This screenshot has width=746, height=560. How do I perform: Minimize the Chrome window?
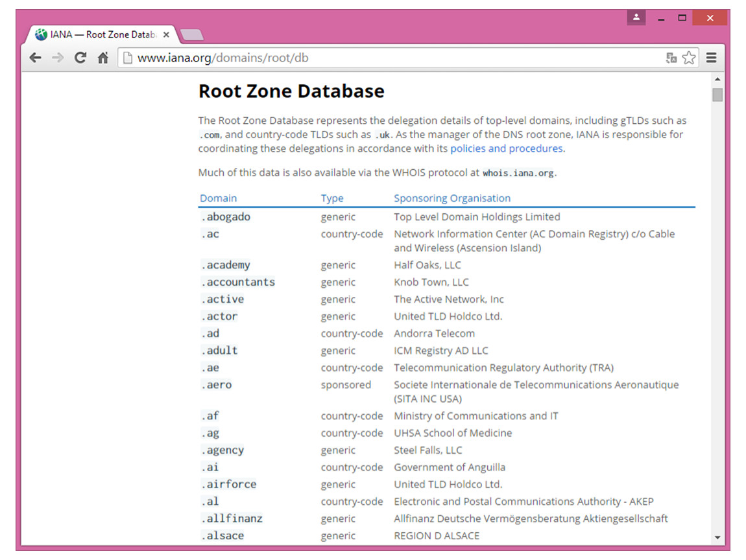click(661, 19)
